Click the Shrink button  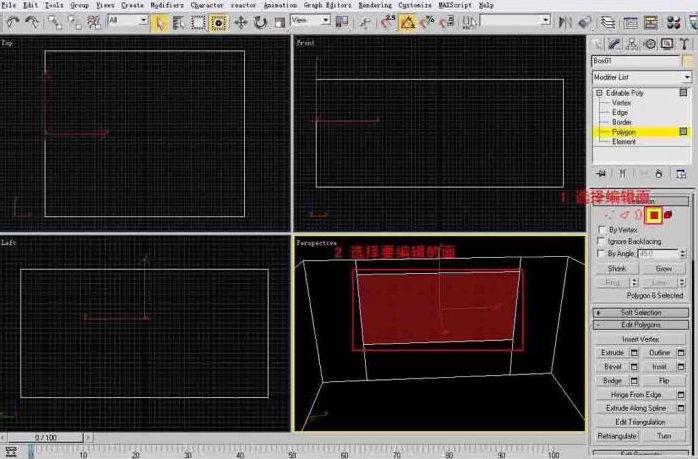pyautogui.click(x=617, y=269)
